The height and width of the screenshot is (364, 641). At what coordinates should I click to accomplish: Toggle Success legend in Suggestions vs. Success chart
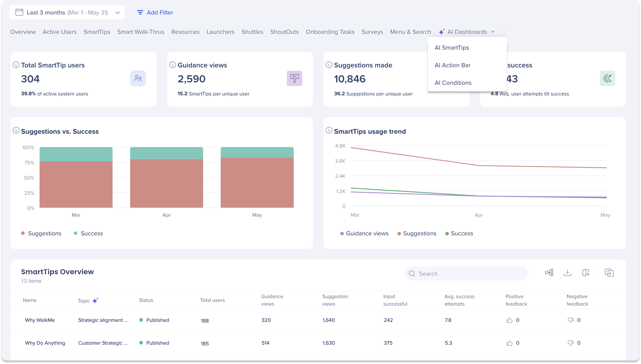point(88,233)
